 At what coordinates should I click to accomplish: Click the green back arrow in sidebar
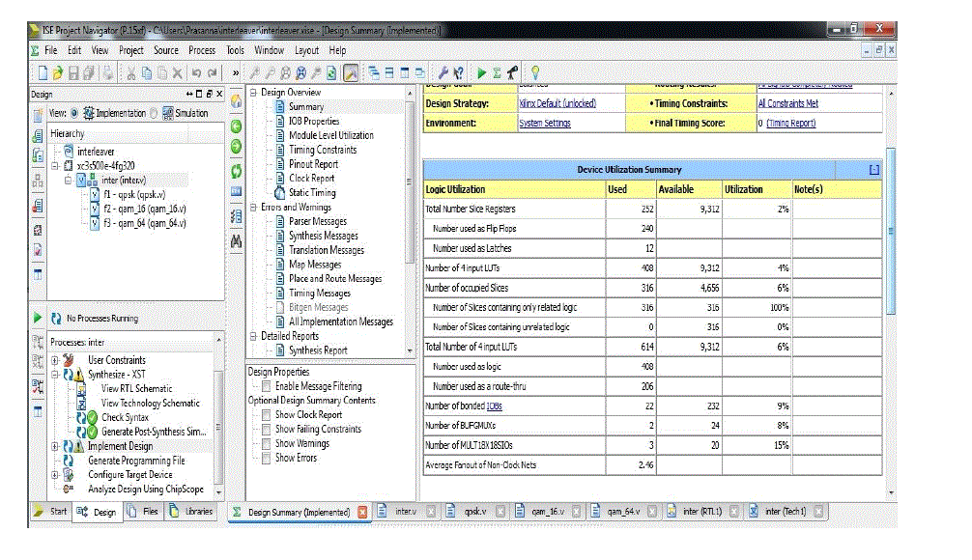236,126
